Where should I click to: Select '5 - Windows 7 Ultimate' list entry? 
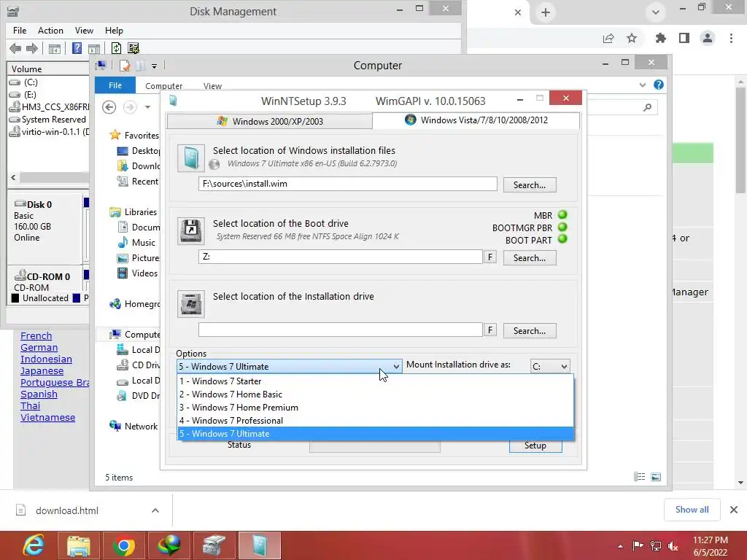coord(376,434)
